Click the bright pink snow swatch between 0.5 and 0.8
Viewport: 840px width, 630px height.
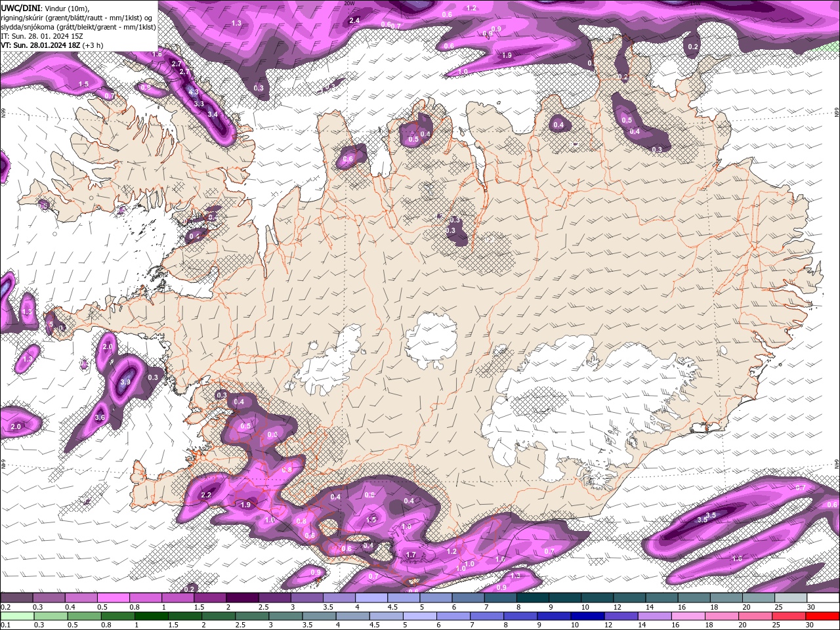point(113,597)
